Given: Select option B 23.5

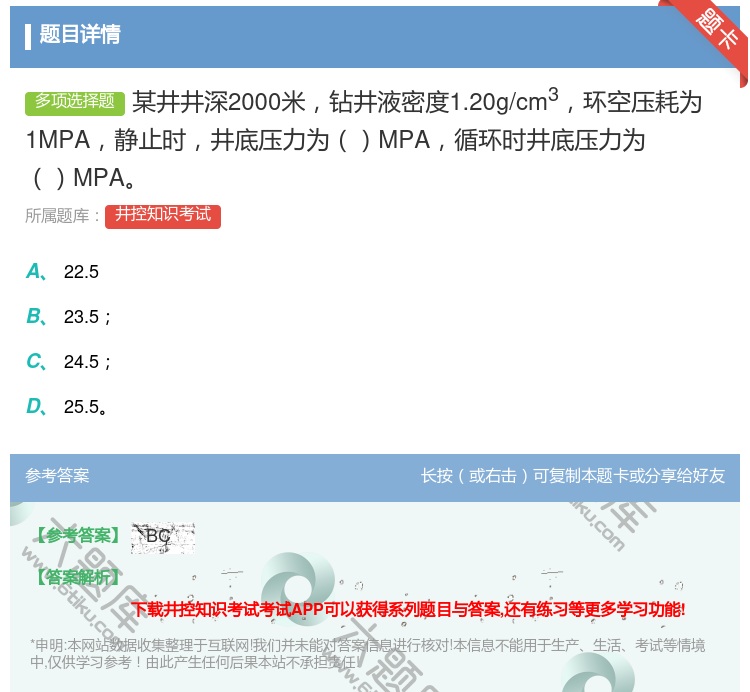Looking at the screenshot, I should pos(68,317).
